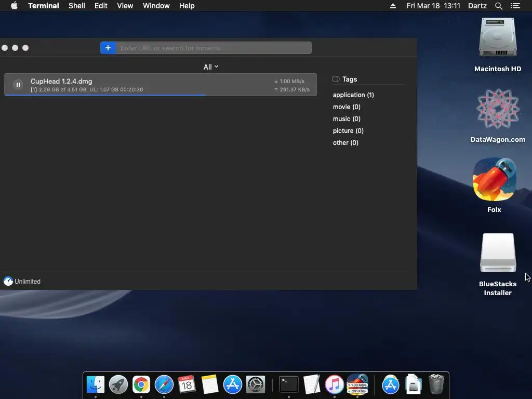
Task: Filter by music (0) tag
Action: click(347, 119)
